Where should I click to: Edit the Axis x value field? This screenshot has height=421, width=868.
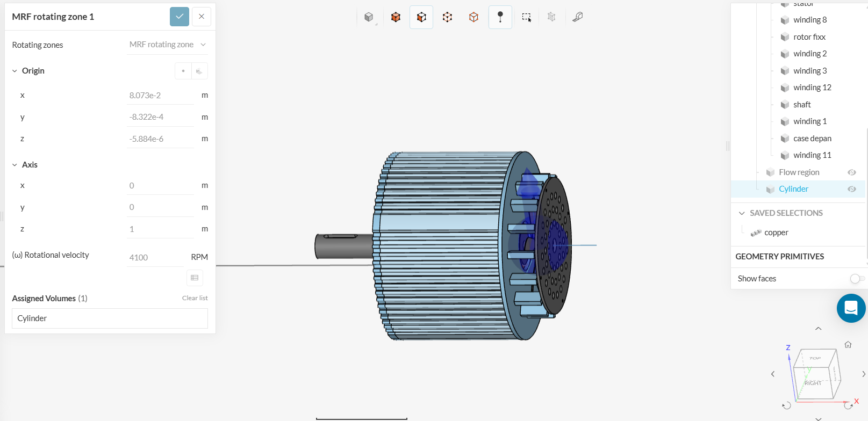point(160,186)
